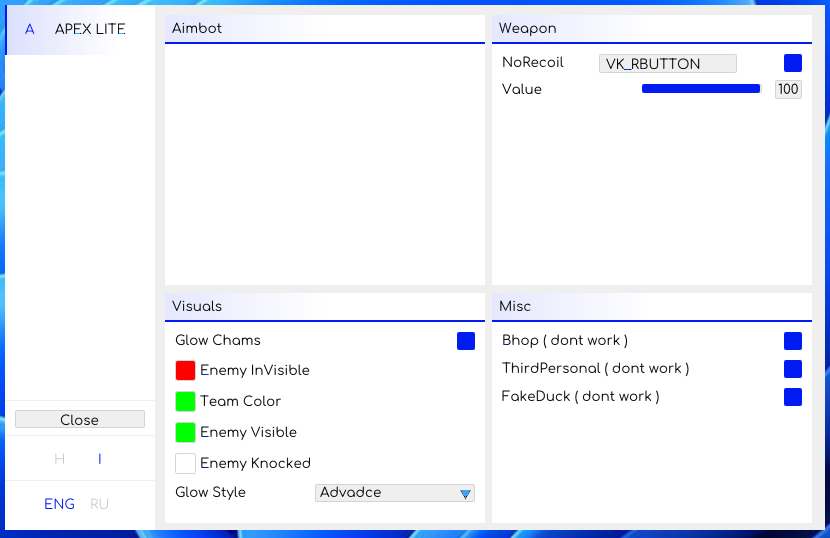Expand the Glow Style dropdown

point(395,493)
